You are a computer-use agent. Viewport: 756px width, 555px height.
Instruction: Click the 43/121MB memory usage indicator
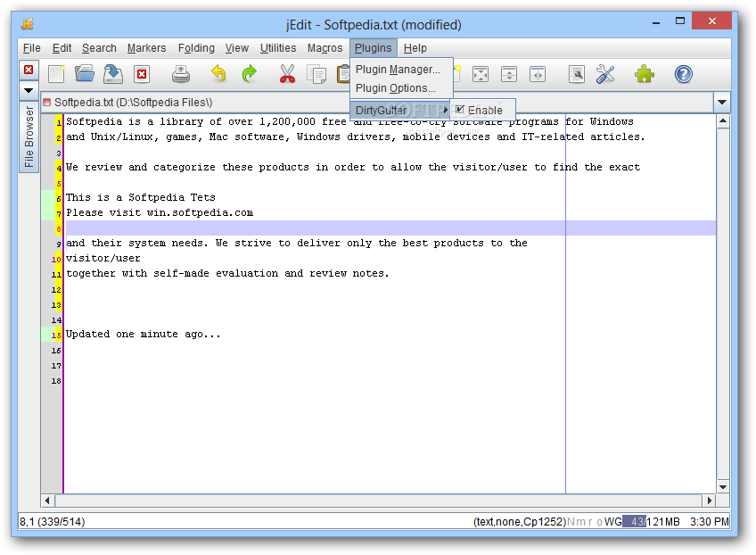pyautogui.click(x=652, y=522)
